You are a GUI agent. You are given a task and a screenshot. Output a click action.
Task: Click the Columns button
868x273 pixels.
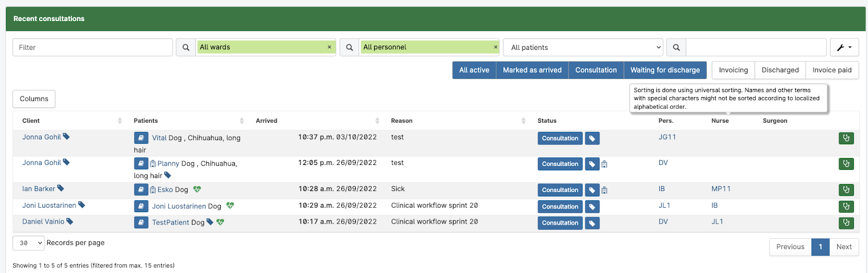pyautogui.click(x=34, y=99)
